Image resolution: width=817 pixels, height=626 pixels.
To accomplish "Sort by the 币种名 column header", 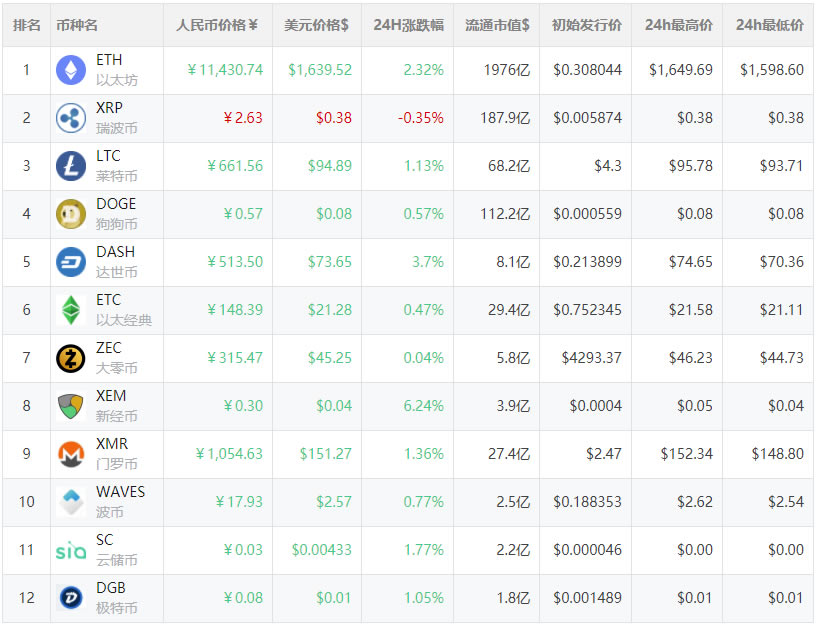I will pyautogui.click(x=77, y=25).
